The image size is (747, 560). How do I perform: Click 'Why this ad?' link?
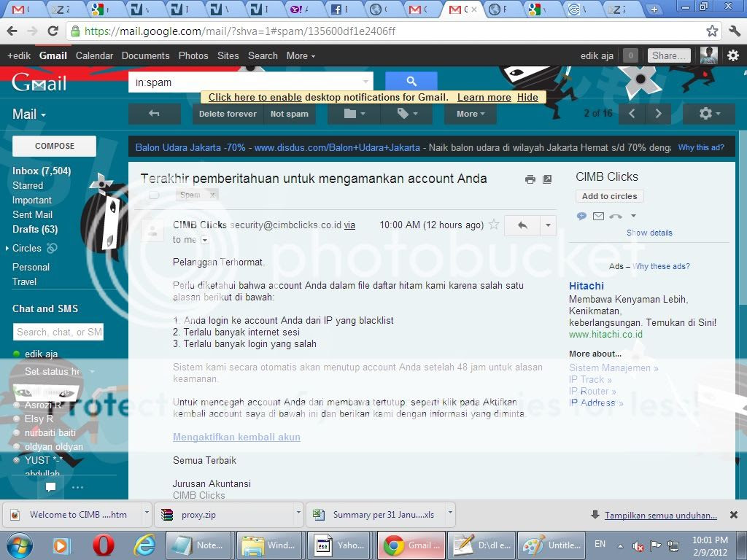coord(701,147)
